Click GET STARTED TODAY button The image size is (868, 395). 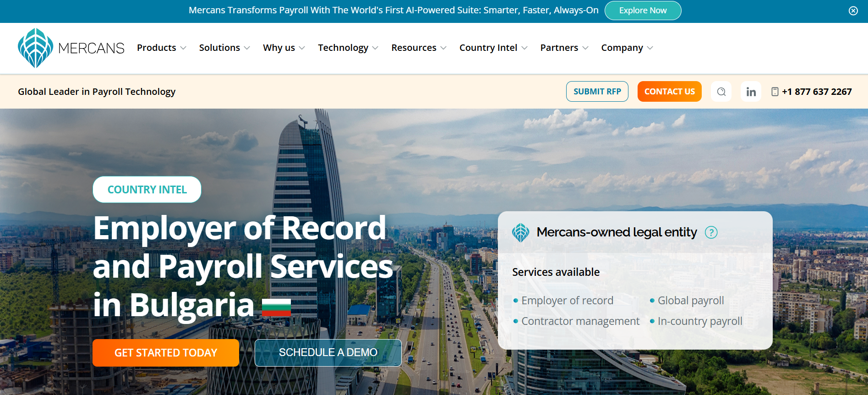pos(166,353)
